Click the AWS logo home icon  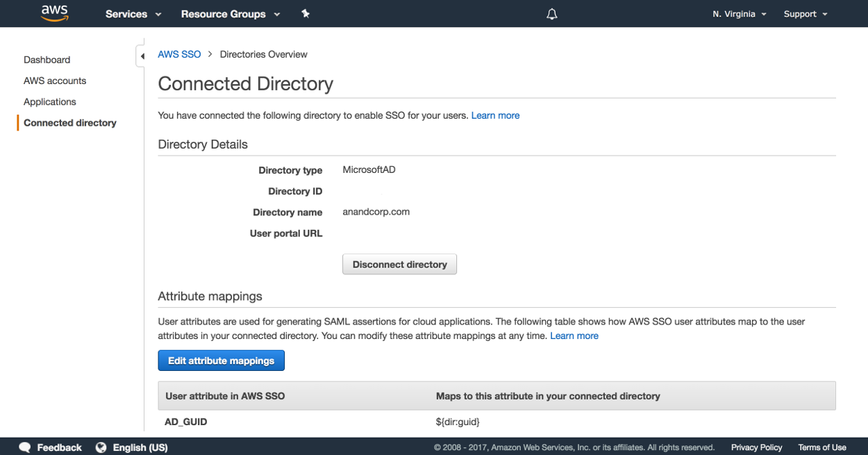pyautogui.click(x=54, y=13)
